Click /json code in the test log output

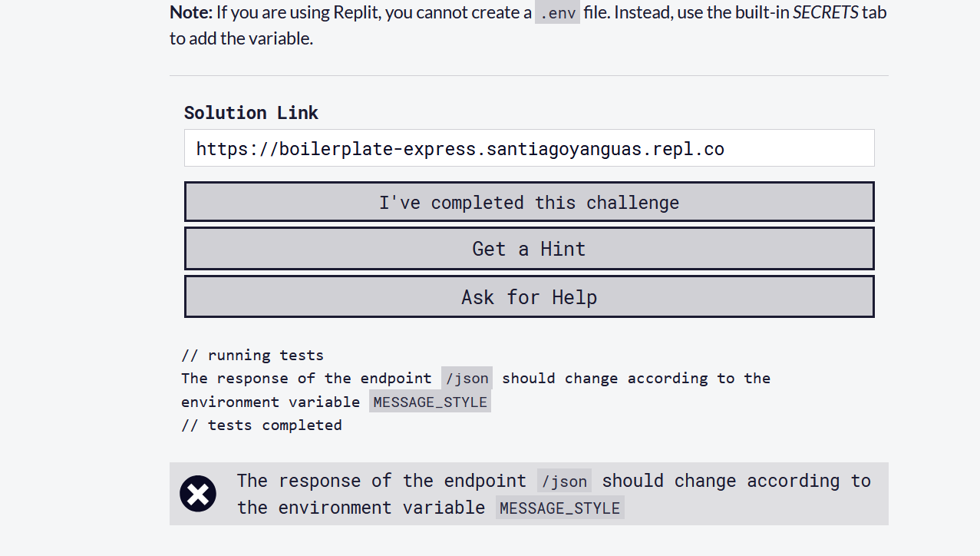467,379
